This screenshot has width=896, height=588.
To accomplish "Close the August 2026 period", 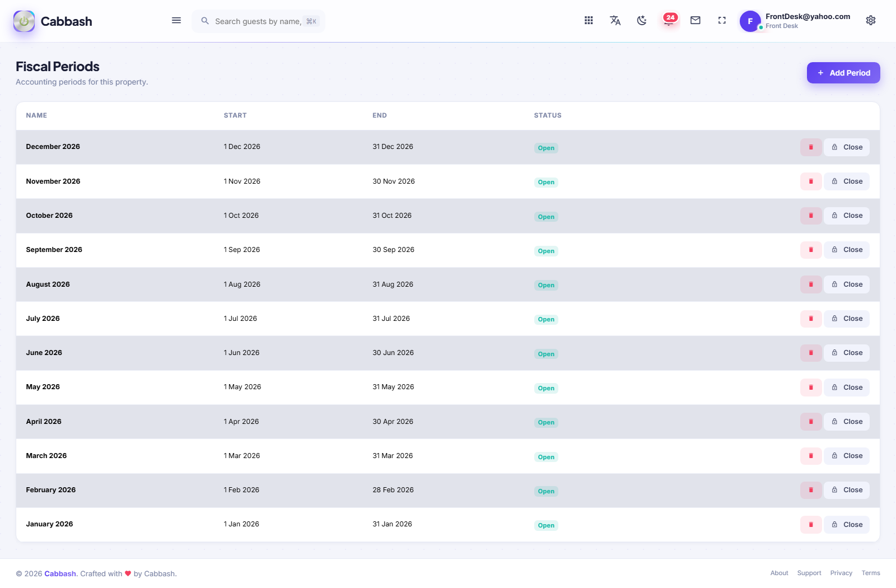I will point(847,284).
